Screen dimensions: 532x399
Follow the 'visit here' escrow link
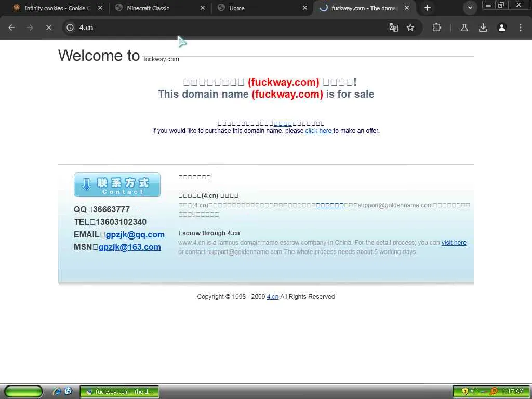(454, 243)
